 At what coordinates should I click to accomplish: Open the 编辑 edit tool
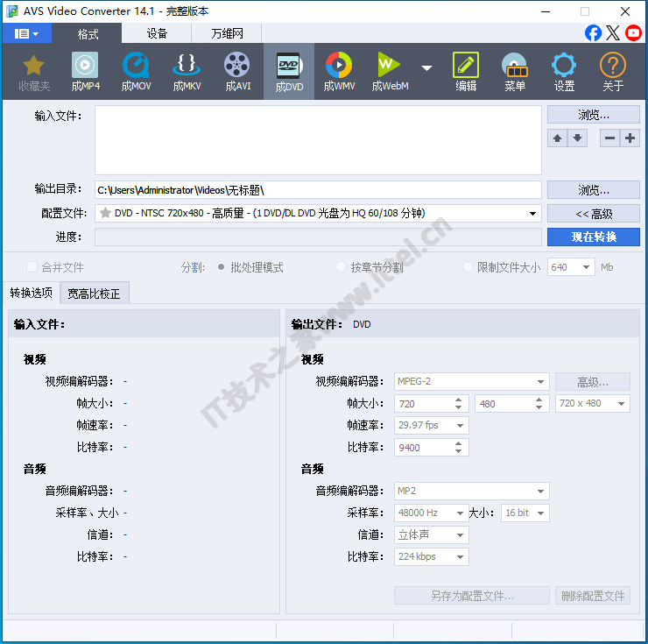click(x=466, y=72)
